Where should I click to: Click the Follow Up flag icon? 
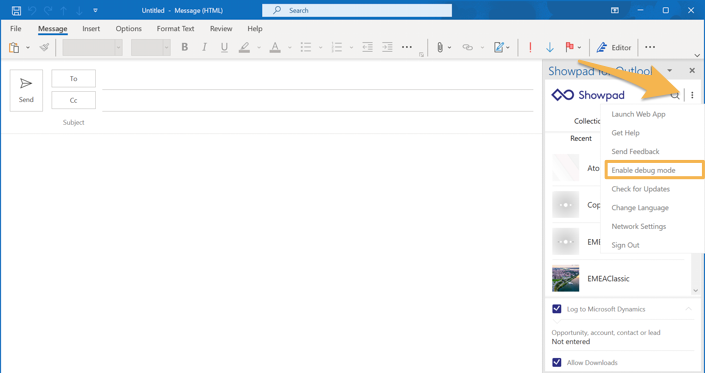(569, 47)
